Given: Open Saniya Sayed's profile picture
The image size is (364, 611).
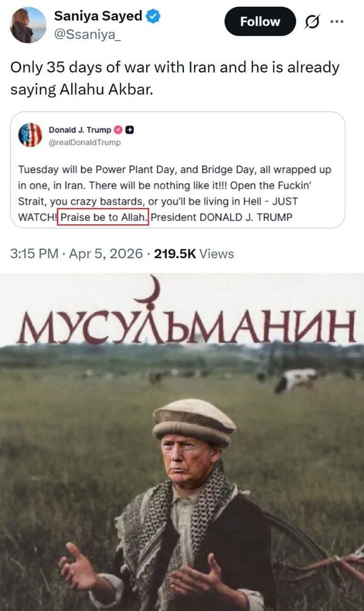Looking at the screenshot, I should (x=28, y=24).
